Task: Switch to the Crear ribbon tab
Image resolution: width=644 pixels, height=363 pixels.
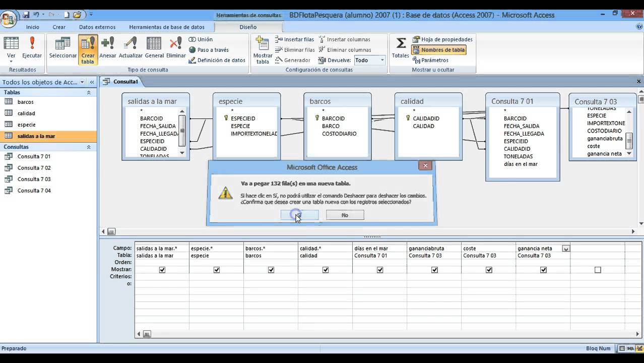Action: (x=59, y=27)
